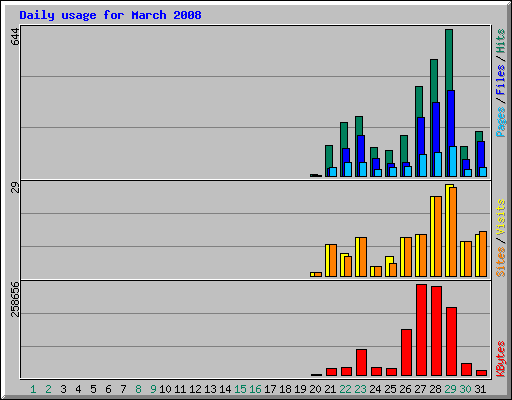Click the red KBytes legend label
Screen dimensions: 512x400
500,359
